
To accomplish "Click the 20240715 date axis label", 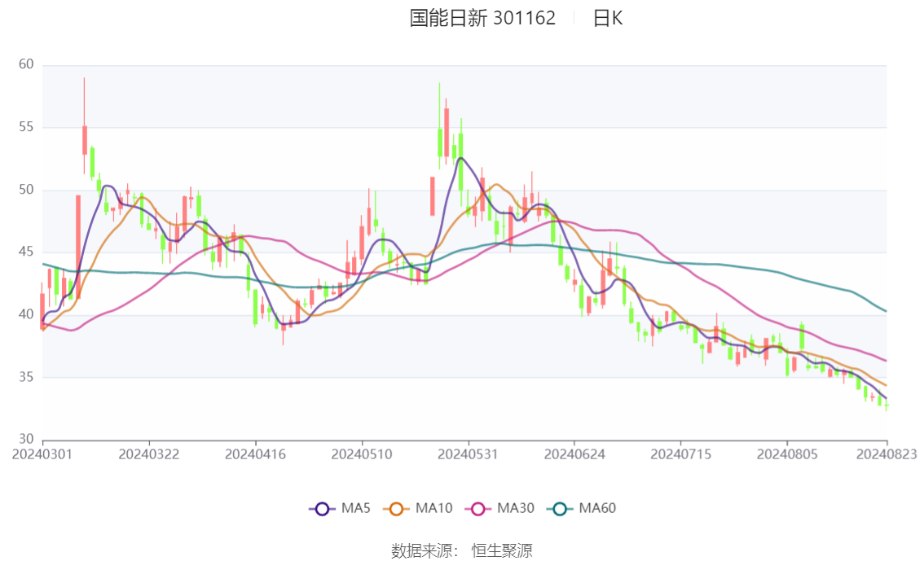I will point(680,454).
